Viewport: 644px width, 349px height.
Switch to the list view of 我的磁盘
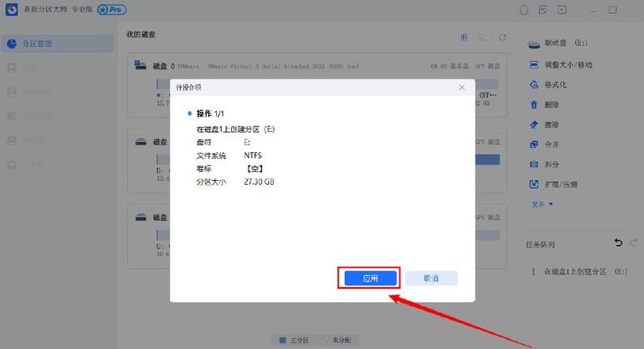click(x=481, y=37)
